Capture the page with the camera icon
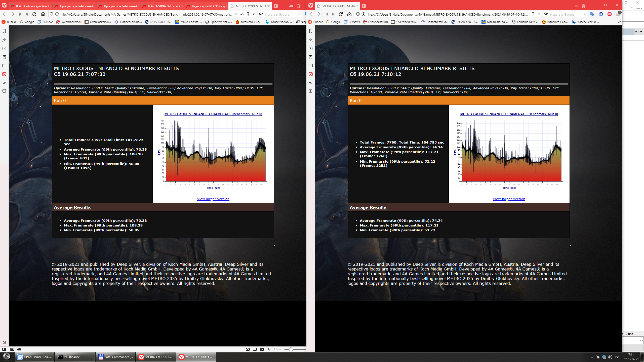 (248, 349)
